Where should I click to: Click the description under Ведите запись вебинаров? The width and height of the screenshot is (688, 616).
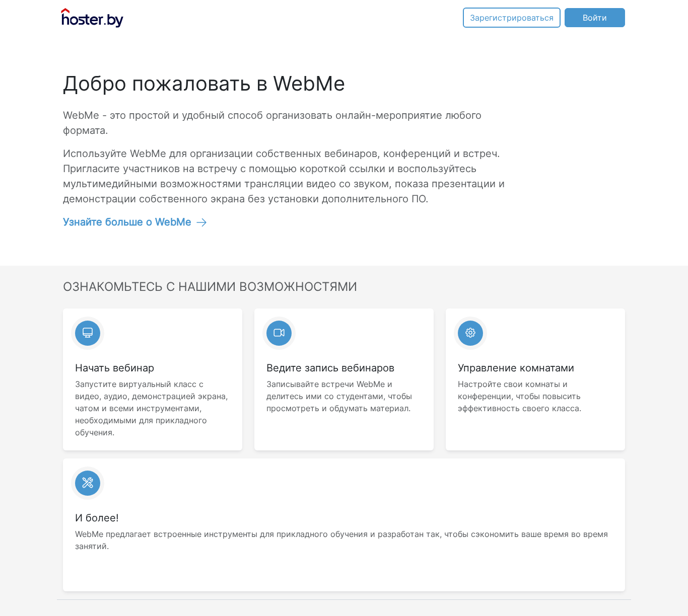click(339, 396)
